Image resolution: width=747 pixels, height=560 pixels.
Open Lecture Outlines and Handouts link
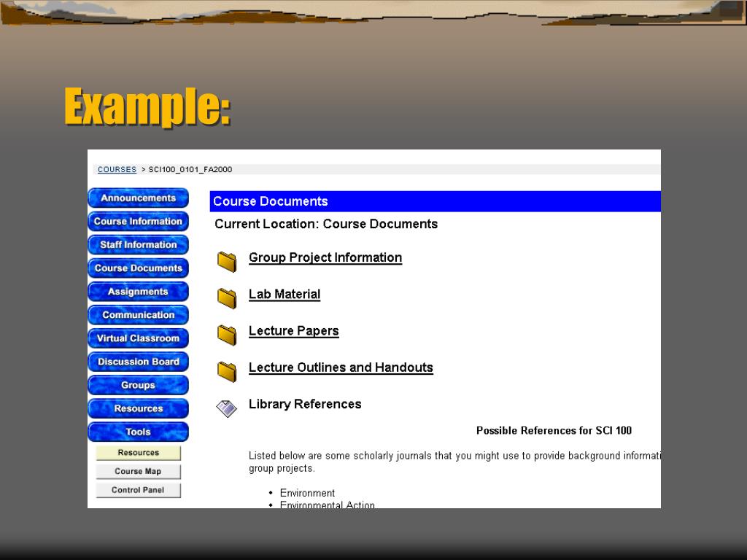pyautogui.click(x=341, y=367)
